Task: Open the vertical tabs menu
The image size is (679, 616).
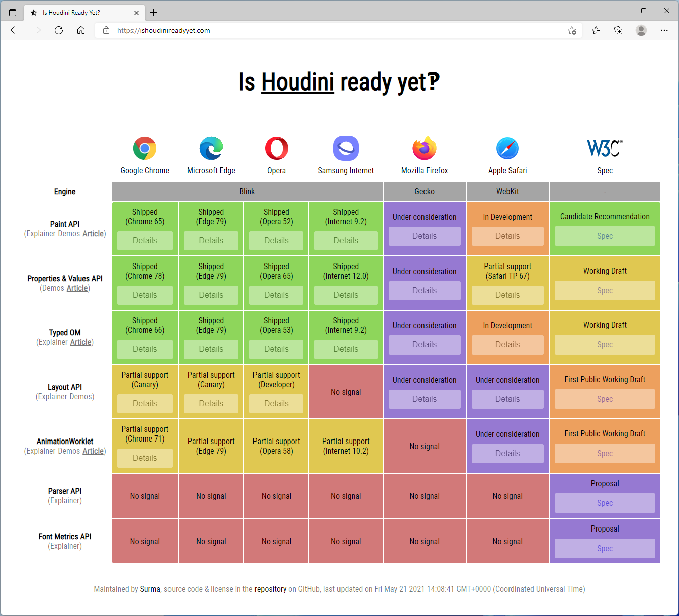Action: click(13, 12)
